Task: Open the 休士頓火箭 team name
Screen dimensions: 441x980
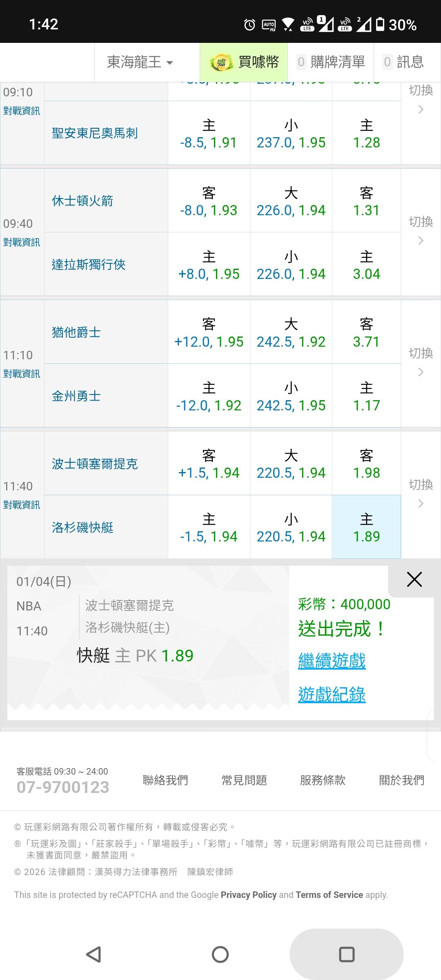Action: [82, 201]
